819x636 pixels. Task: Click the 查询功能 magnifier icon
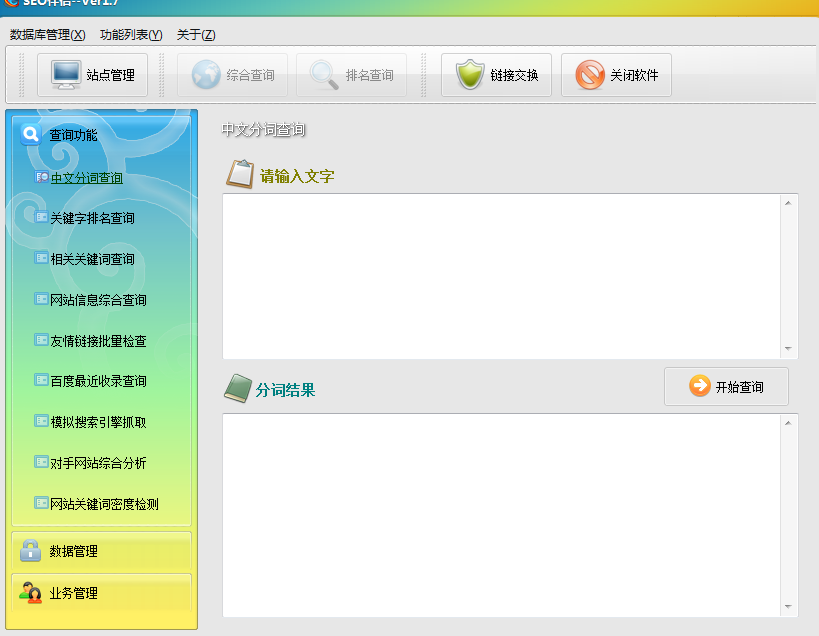[x=30, y=134]
